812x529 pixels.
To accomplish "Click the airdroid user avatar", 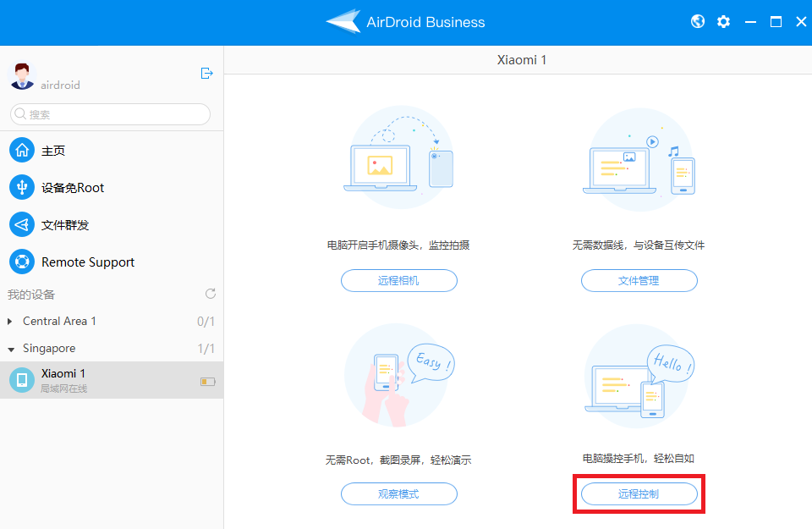I will point(22,75).
